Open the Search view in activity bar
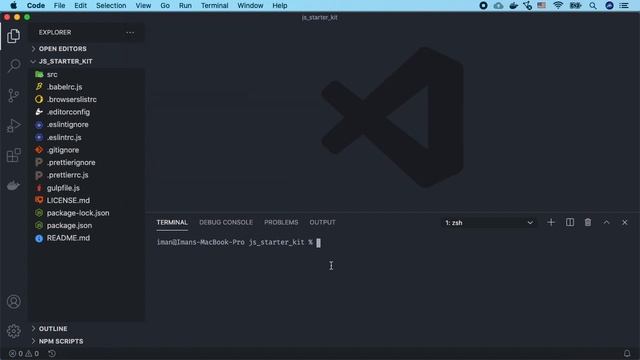 (x=13, y=65)
